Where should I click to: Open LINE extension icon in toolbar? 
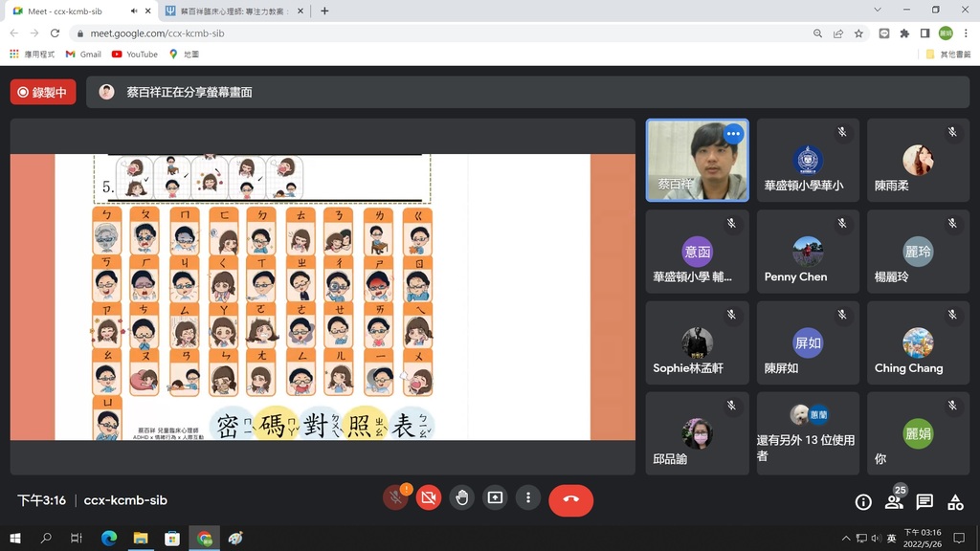pos(883,33)
